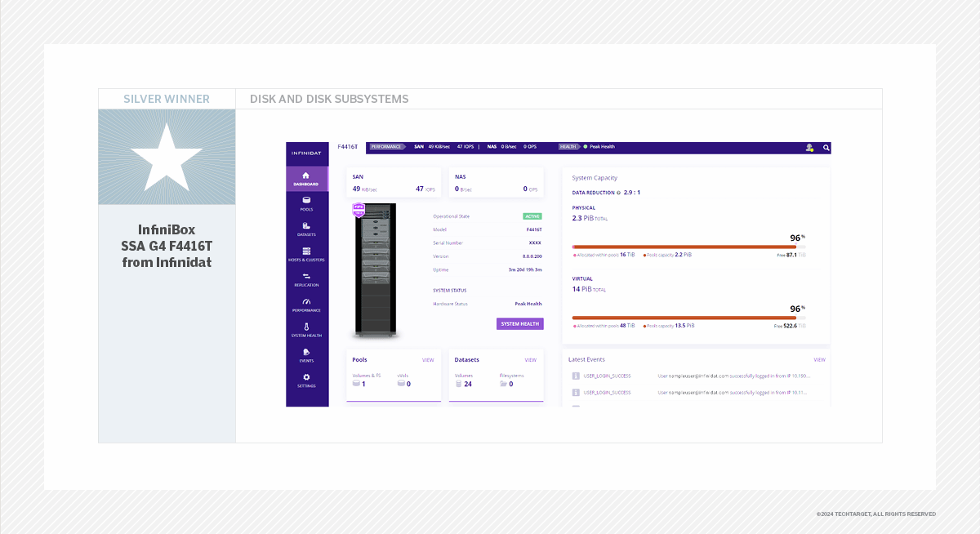980x534 pixels.
Task: Open Datasets from the sidebar
Action: (306, 225)
